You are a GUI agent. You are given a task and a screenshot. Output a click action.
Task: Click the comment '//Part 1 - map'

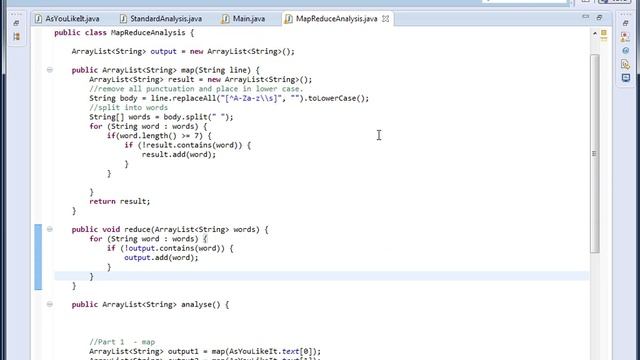pyautogui.click(x=122, y=342)
